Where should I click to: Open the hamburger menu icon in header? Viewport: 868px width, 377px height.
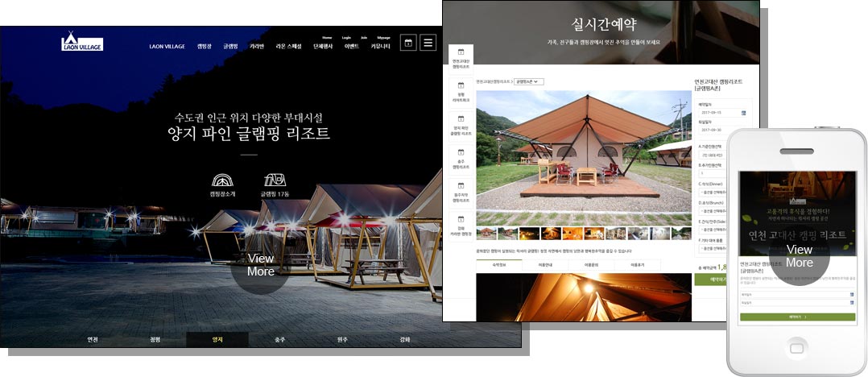pyautogui.click(x=428, y=43)
